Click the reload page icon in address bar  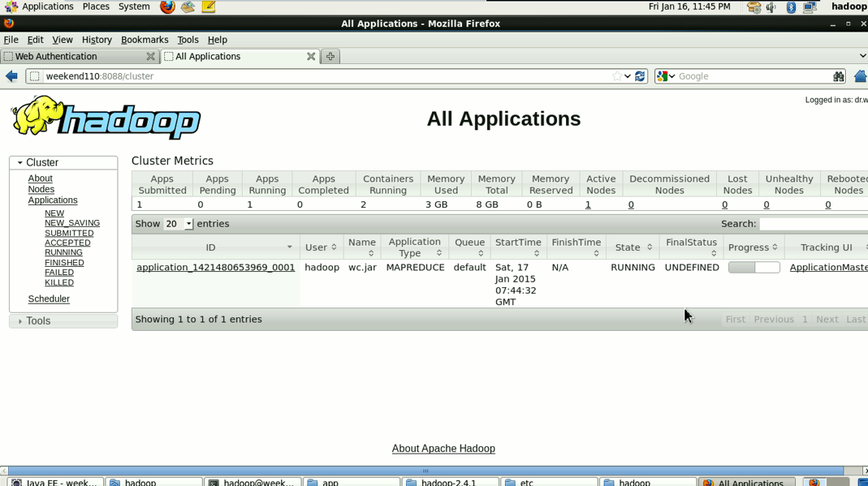(640, 76)
